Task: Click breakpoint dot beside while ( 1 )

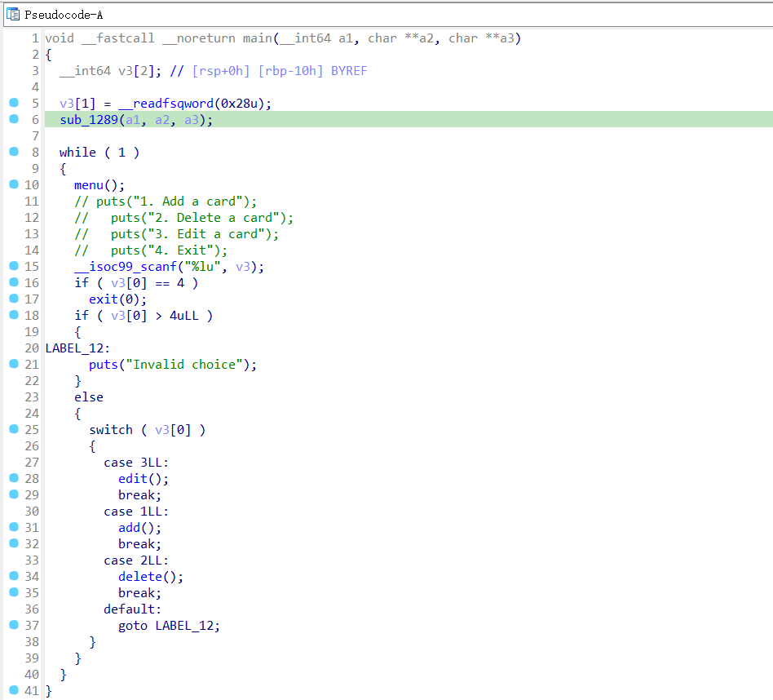Action: [x=14, y=152]
